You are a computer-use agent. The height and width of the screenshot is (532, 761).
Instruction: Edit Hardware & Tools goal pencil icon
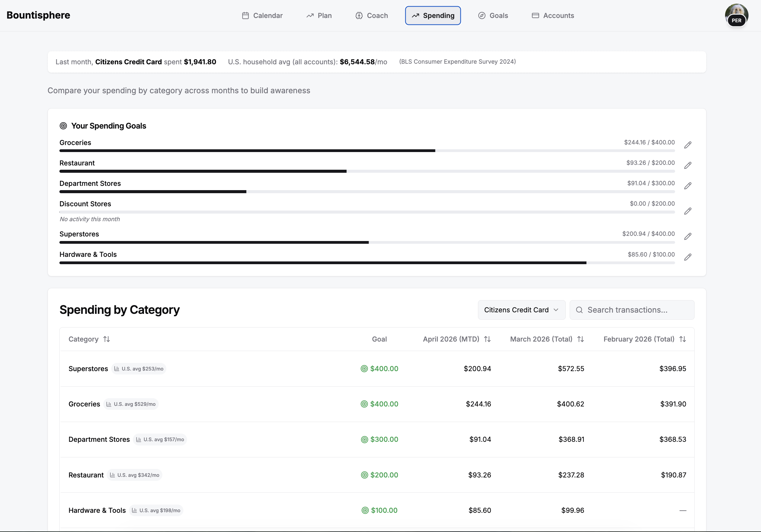688,257
